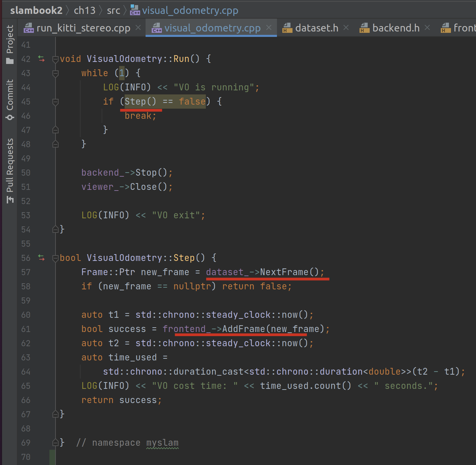476x465 pixels.
Task: Collapse the Run() function fold at line 42
Action: pos(56,59)
